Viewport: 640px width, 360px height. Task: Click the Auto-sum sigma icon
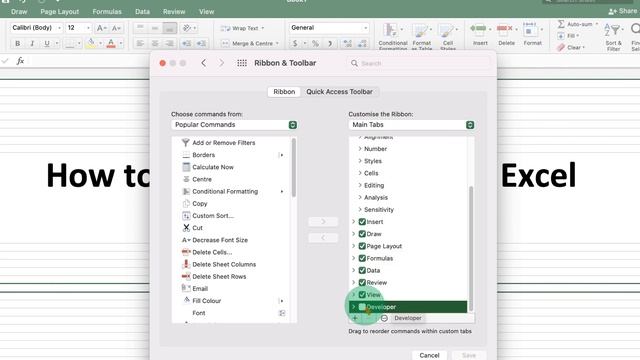pos(562,24)
